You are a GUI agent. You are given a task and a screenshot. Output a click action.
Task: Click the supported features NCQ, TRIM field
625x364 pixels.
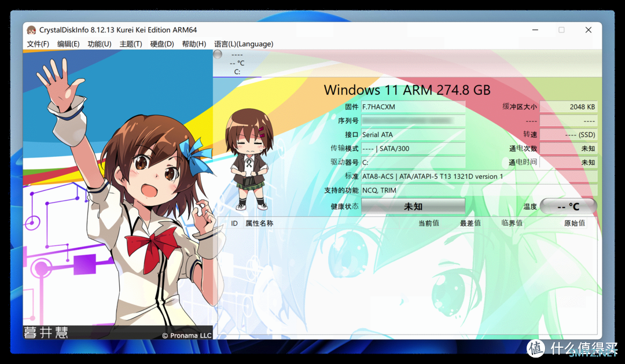pyautogui.click(x=479, y=190)
